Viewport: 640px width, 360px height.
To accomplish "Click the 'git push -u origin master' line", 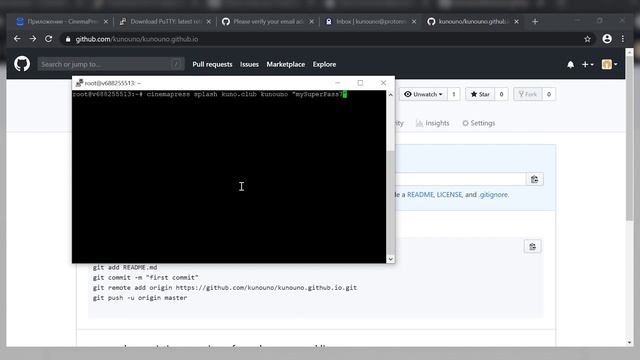I will (140, 298).
